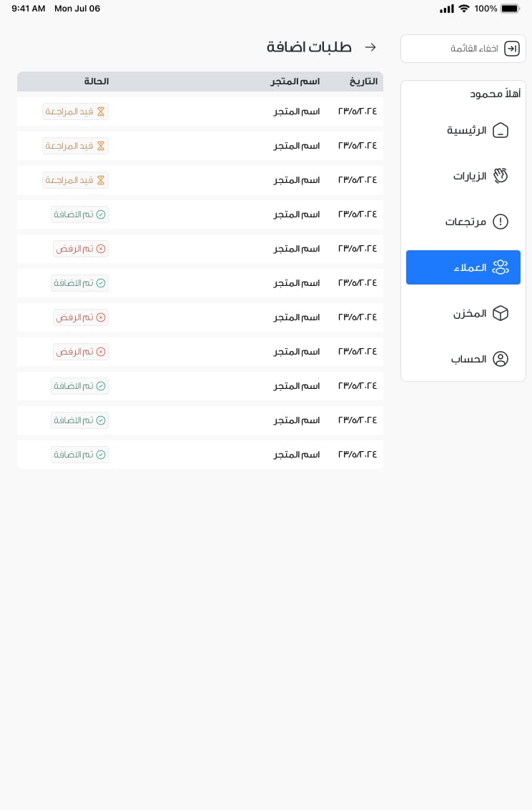Viewport: 532px width, 810px height.
Task: Click first تم الرفض status badge
Action: [x=81, y=249]
